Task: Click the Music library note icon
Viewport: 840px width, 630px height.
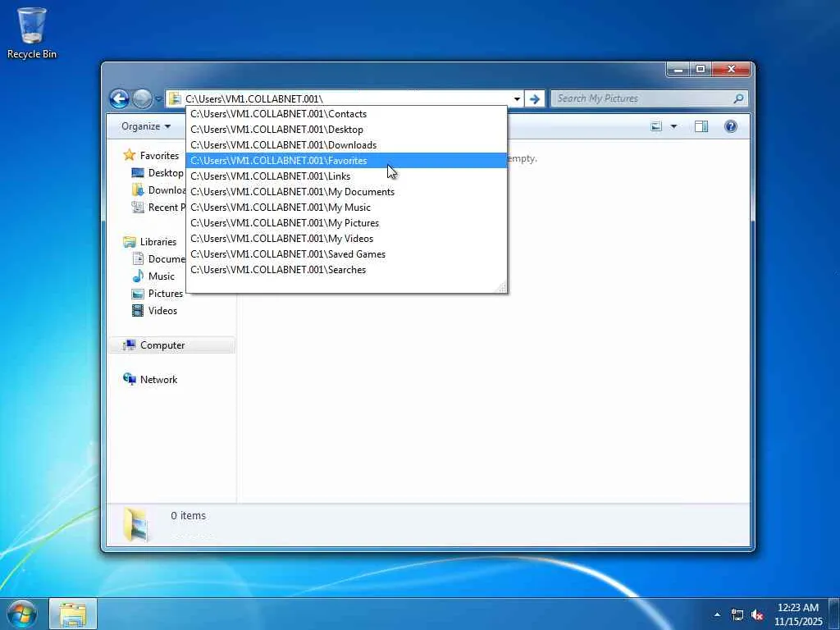Action: [x=138, y=276]
